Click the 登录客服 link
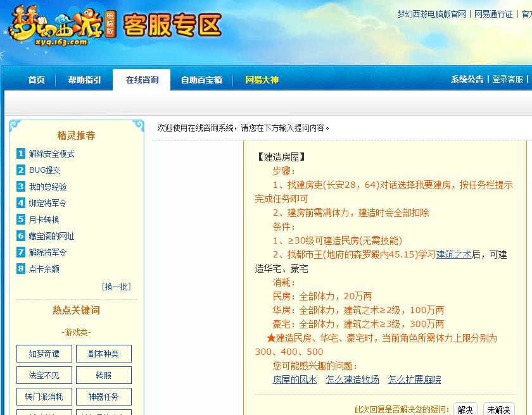 (507, 79)
